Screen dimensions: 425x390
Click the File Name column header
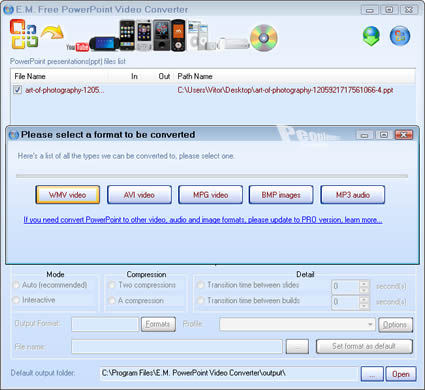(x=30, y=76)
